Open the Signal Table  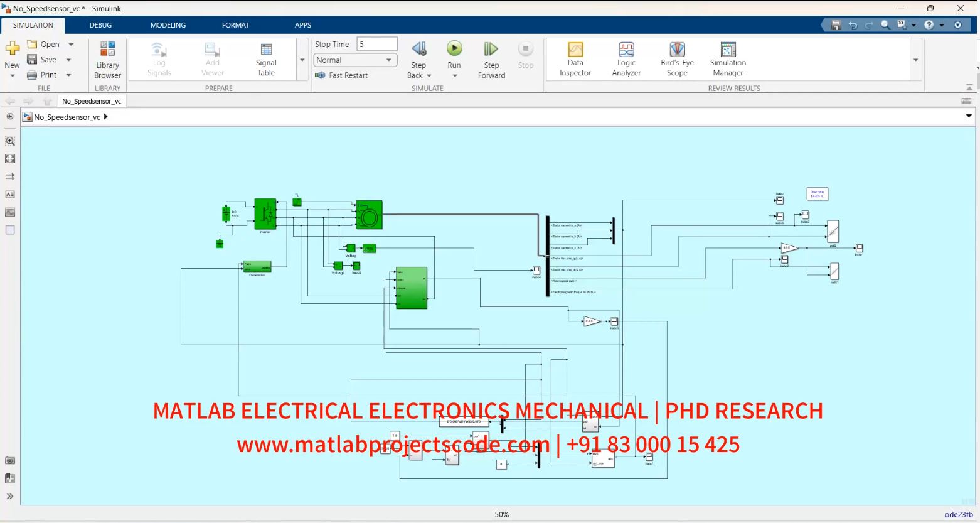(x=265, y=58)
